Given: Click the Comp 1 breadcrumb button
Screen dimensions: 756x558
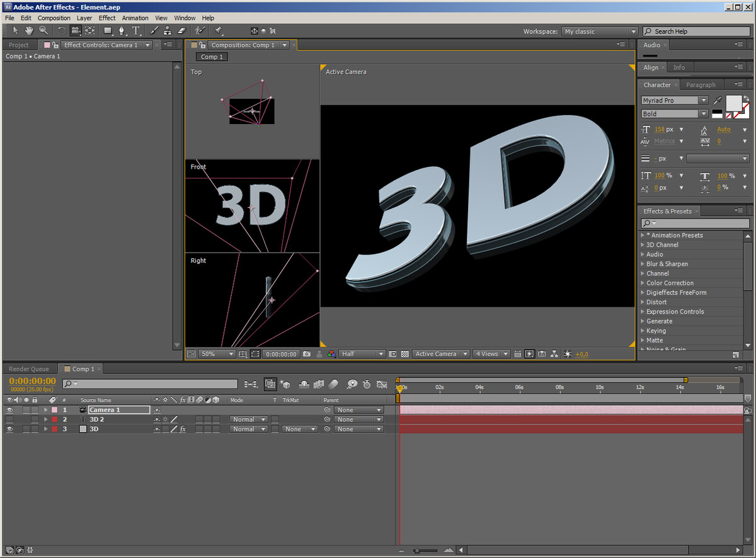Looking at the screenshot, I should click(x=212, y=57).
